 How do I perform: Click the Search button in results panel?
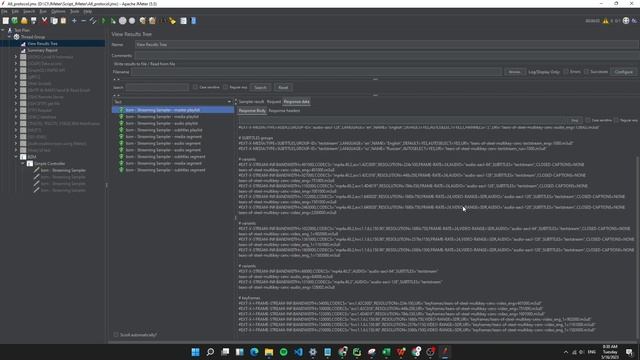tap(260, 87)
